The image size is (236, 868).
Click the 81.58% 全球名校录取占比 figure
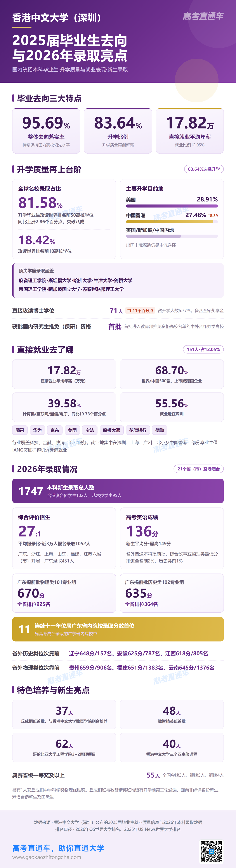coord(40,203)
